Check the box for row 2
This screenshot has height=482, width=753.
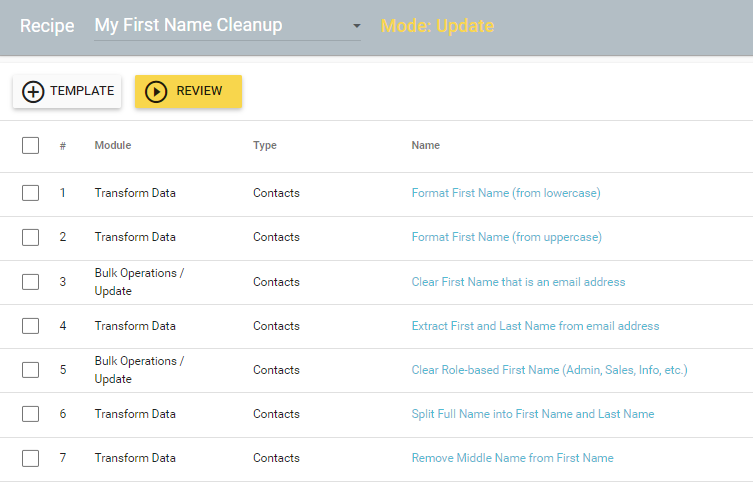[x=30, y=237]
